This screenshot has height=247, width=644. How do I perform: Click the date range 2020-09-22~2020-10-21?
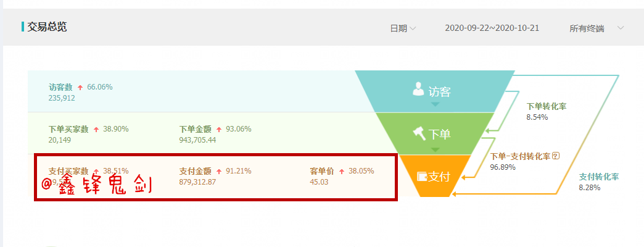point(492,28)
